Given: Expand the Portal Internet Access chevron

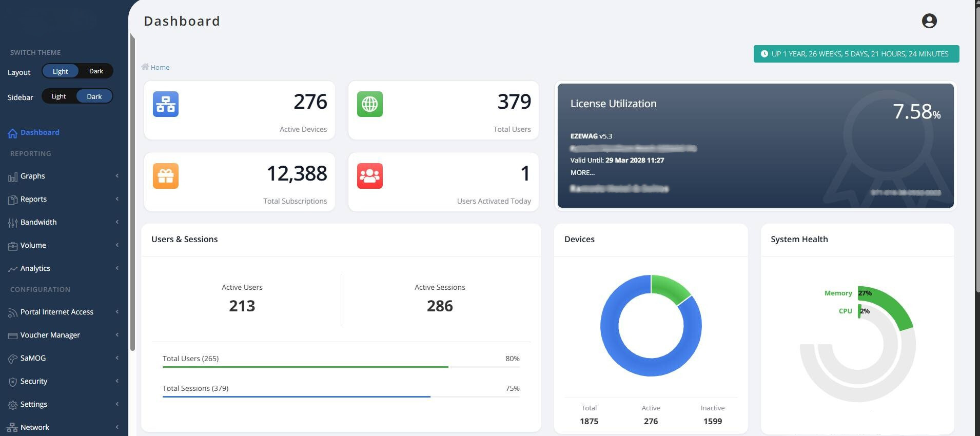Looking at the screenshot, I should coord(117,312).
